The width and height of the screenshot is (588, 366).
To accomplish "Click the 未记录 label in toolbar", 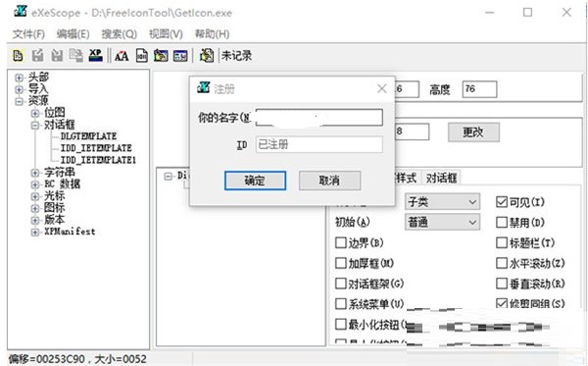I will tap(236, 56).
